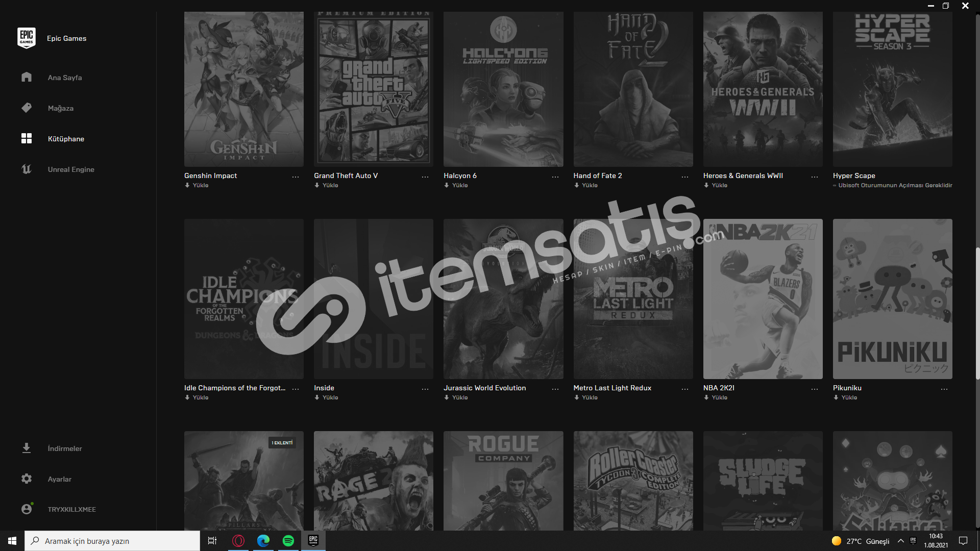Open the Unreal Engine logo icon

tap(27, 169)
